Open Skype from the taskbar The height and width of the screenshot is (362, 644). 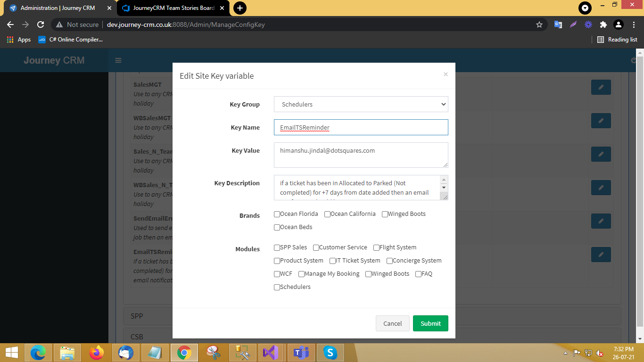(x=330, y=352)
